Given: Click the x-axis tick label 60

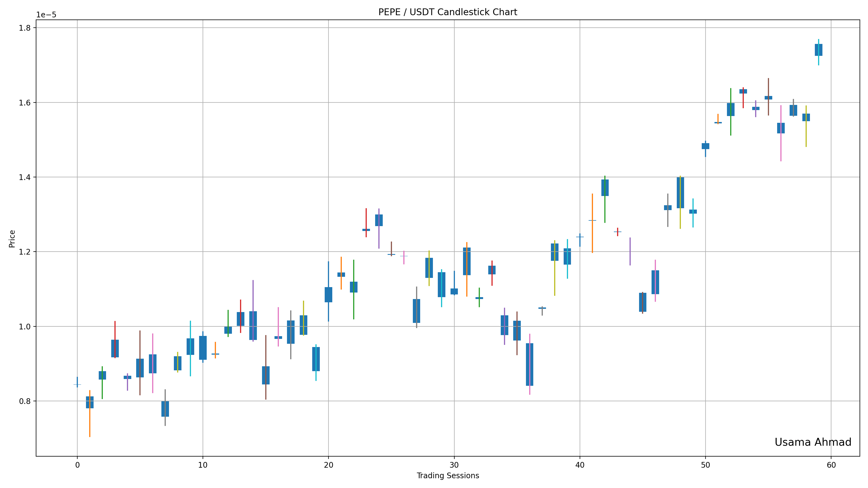Looking at the screenshot, I should point(831,465).
